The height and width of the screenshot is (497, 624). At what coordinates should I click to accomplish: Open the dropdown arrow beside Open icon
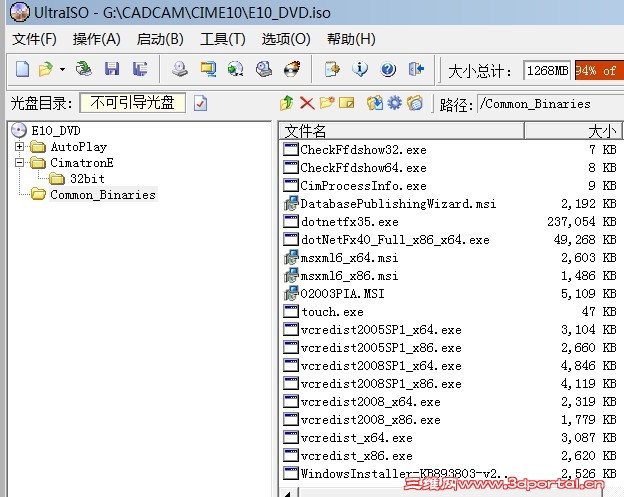tap(62, 70)
